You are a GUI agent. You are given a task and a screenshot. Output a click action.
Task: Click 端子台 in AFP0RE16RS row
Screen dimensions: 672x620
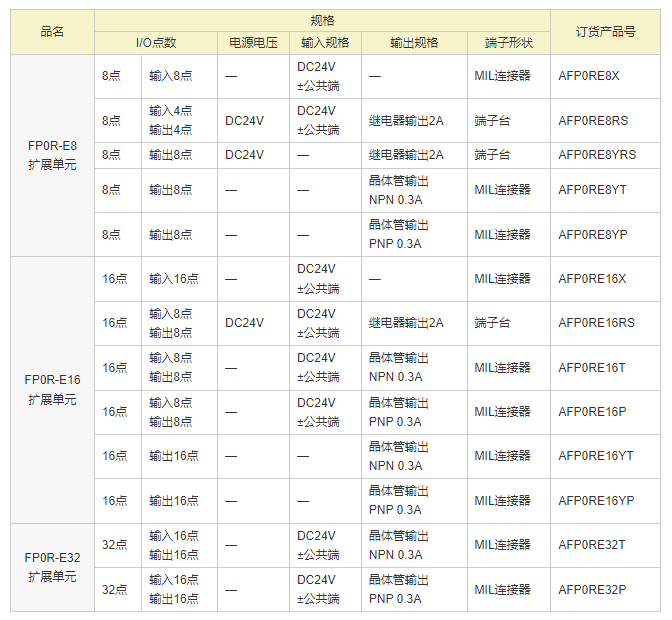492,323
